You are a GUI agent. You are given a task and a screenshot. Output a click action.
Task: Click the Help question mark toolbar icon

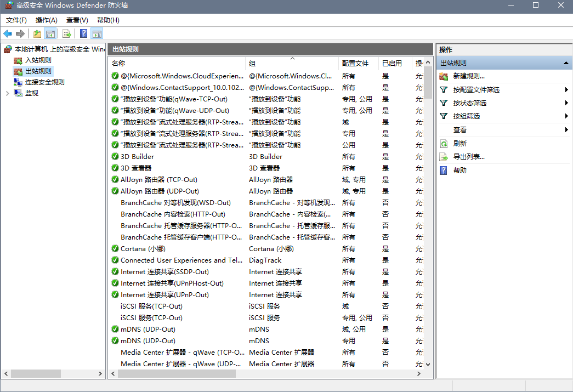(x=84, y=33)
